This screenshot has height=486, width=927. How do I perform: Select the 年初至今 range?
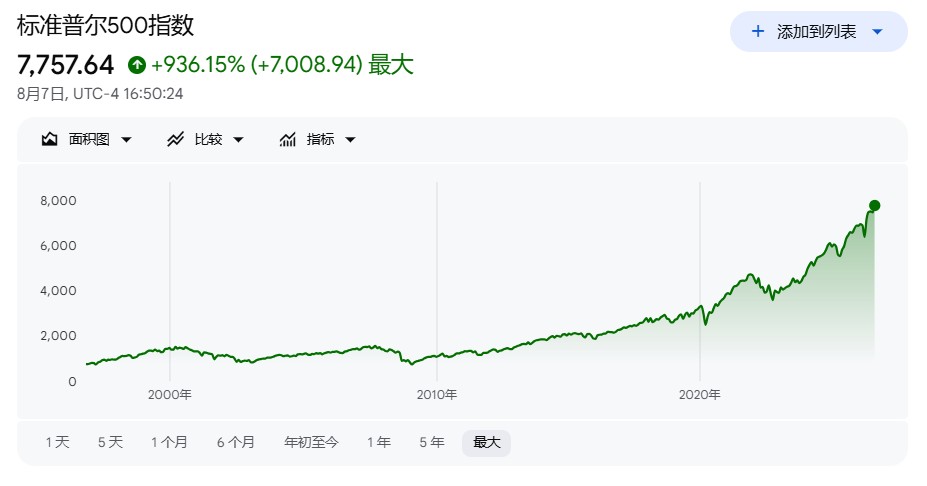[x=311, y=442]
